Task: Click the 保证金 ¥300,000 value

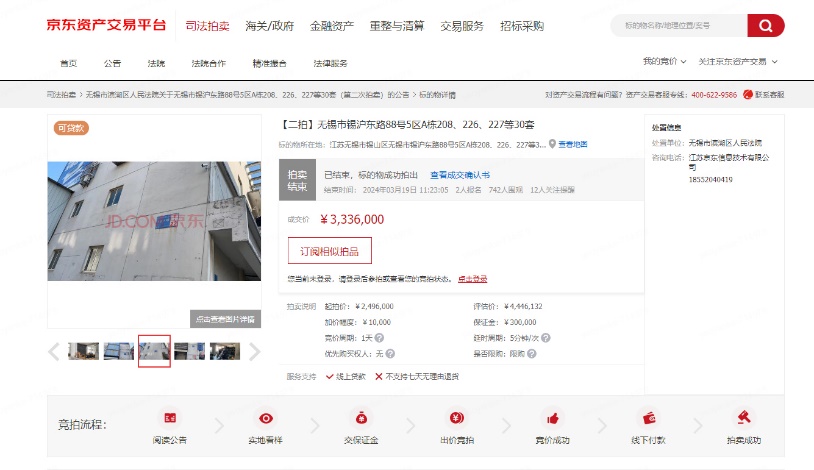Action: 520,322
